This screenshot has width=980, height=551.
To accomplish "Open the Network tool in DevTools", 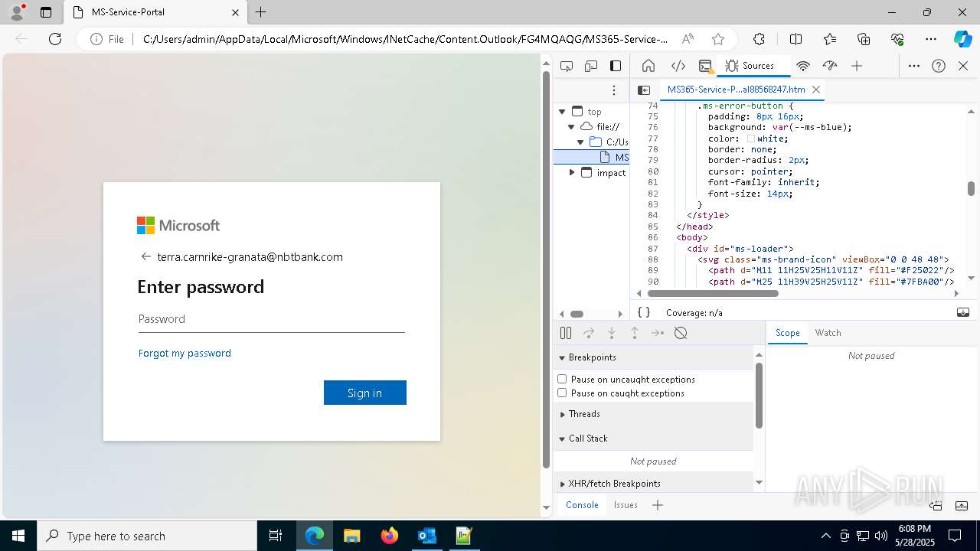I will click(802, 66).
